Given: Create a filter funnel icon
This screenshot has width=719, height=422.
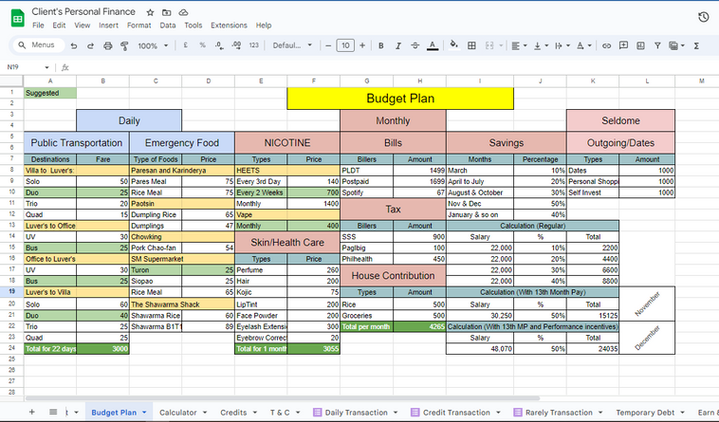Looking at the screenshot, I should click(x=658, y=45).
